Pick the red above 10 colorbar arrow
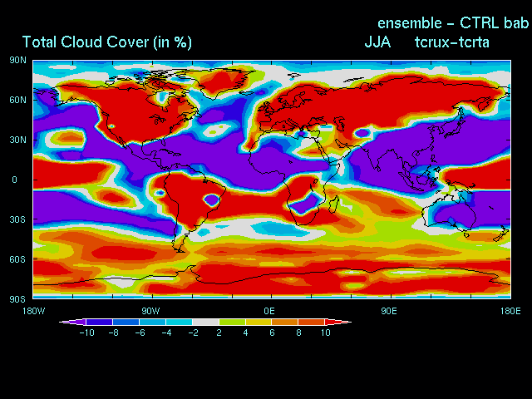Image resolution: width=532 pixels, height=399 pixels. 338,322
